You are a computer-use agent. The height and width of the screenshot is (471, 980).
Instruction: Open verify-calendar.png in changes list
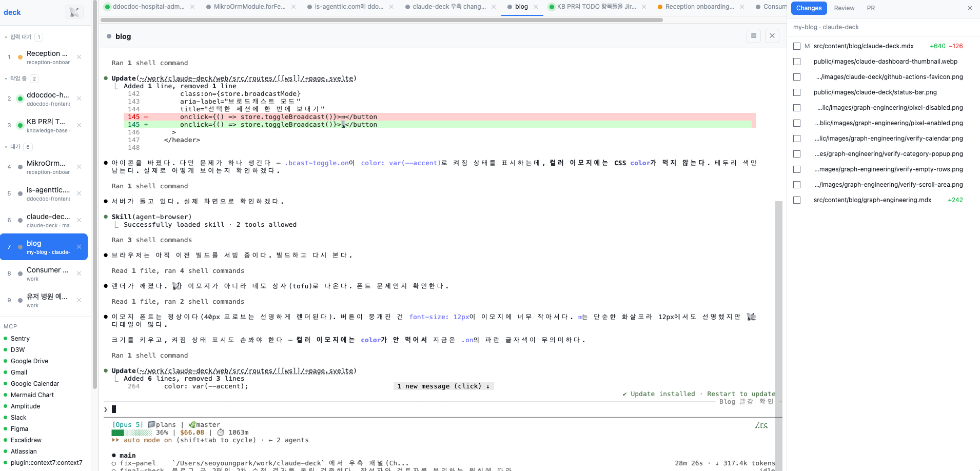888,139
